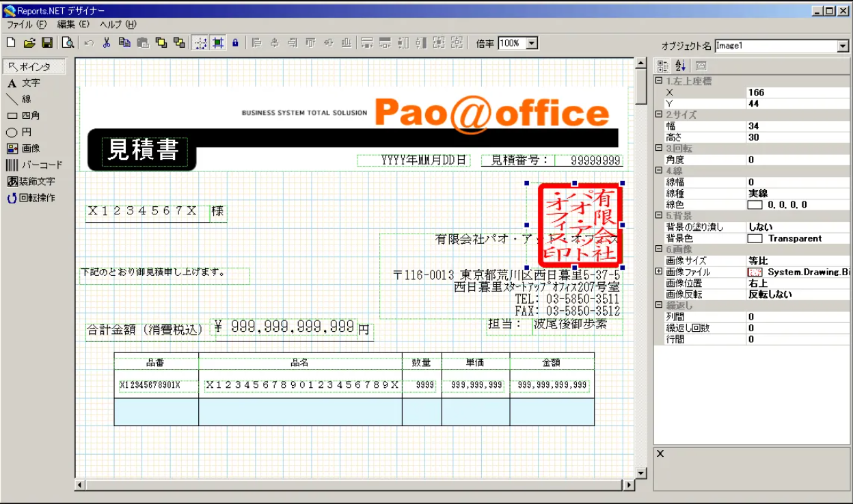Click the Cut scissors icon

107,43
